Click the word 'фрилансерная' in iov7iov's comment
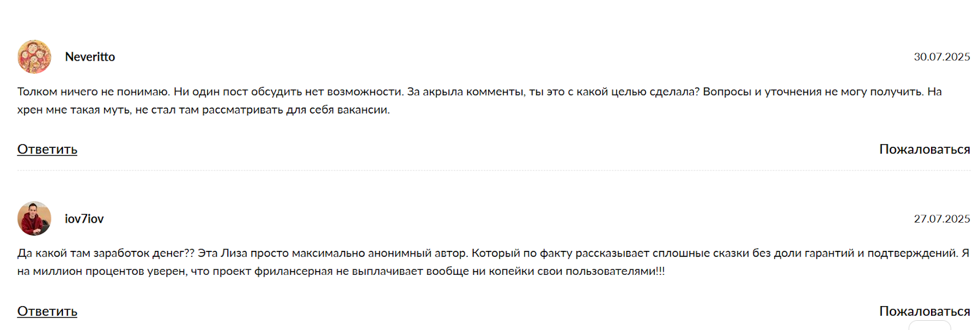 click(294, 271)
